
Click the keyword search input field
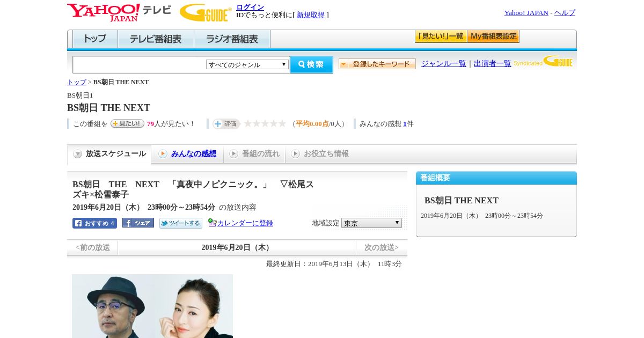pos(140,64)
